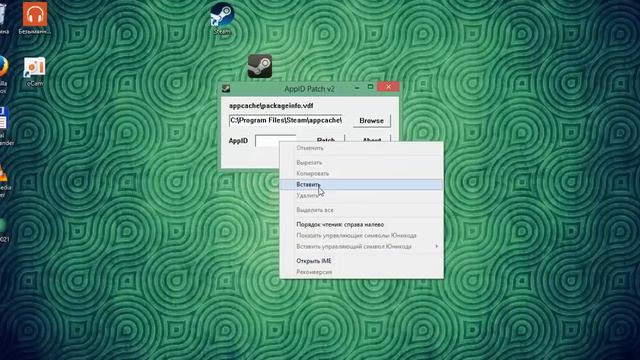This screenshot has height=360, width=640.
Task: Choose Вставить in the context menu
Action: pyautogui.click(x=361, y=184)
